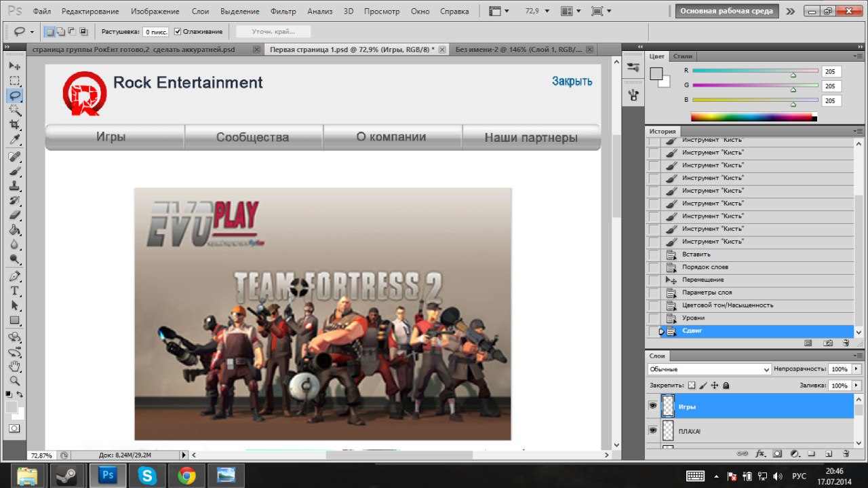Toggle Quick Mask mode

pos(14,429)
